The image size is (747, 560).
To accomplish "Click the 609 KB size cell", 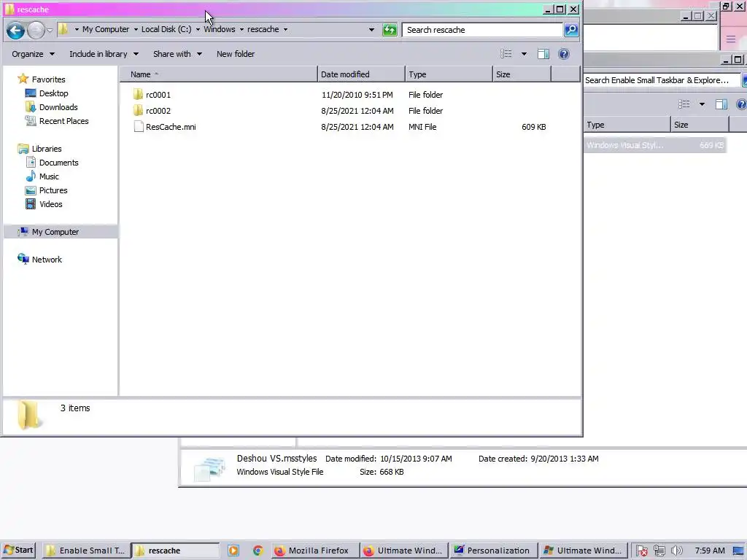I will coord(533,127).
